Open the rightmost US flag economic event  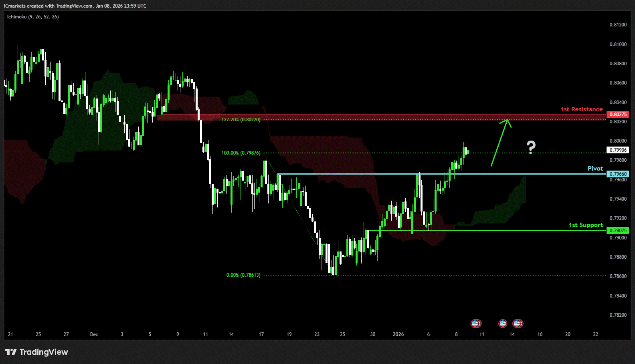click(518, 323)
